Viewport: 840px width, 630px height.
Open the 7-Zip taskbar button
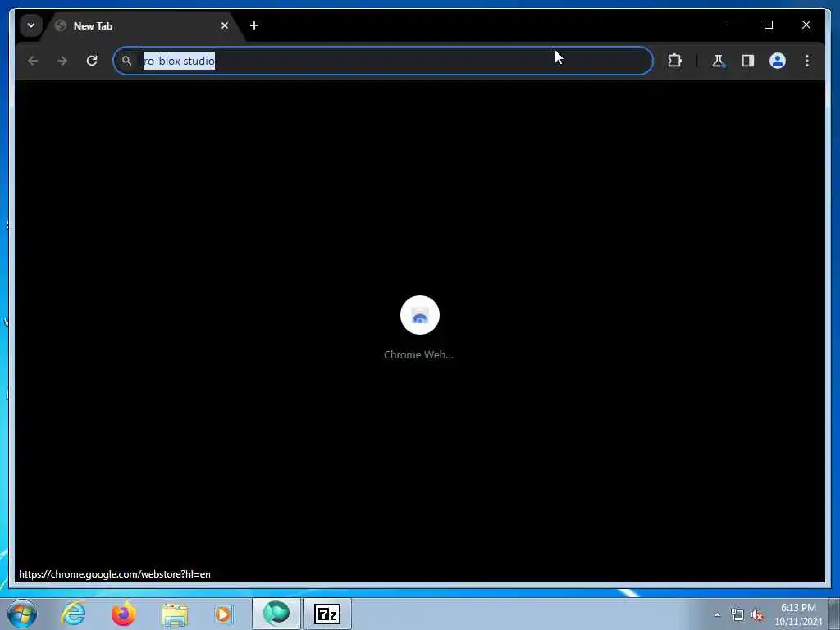click(x=327, y=614)
